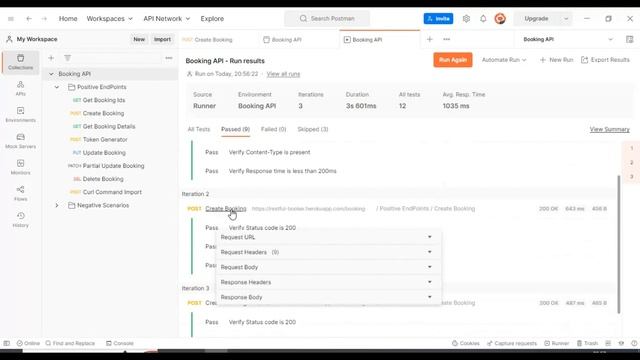640x360 pixels.
Task: Open the Flows sidebar icon
Action: point(20,193)
